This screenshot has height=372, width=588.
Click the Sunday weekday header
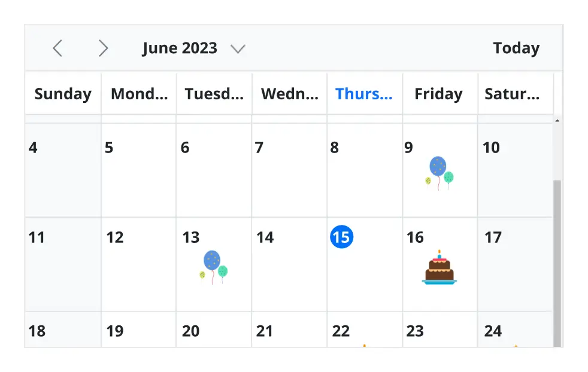click(x=62, y=93)
